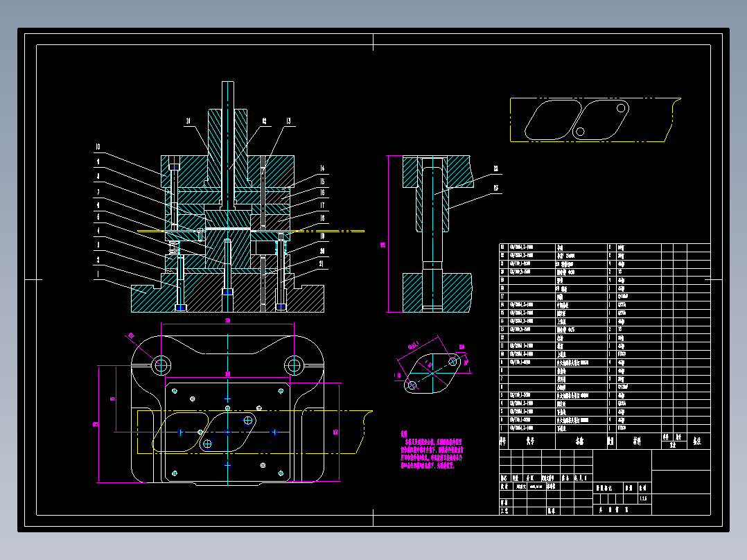Select callout number 21 near the lower die
This screenshot has height=560, width=747.
[322, 263]
